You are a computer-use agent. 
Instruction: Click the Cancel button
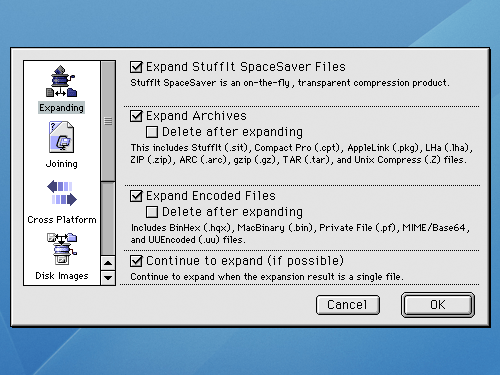click(x=348, y=305)
